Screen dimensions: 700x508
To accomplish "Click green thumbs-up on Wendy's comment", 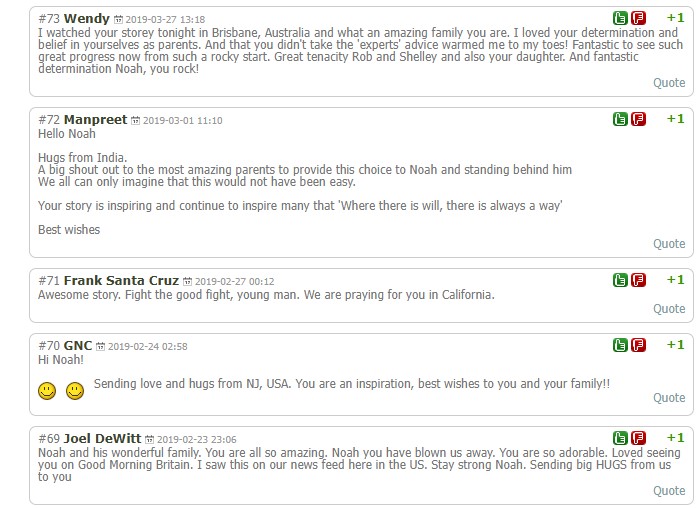I will pyautogui.click(x=621, y=19).
